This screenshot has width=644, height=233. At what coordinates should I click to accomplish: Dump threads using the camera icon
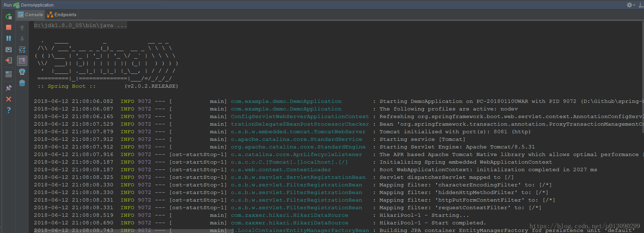pyautogui.click(x=9, y=50)
